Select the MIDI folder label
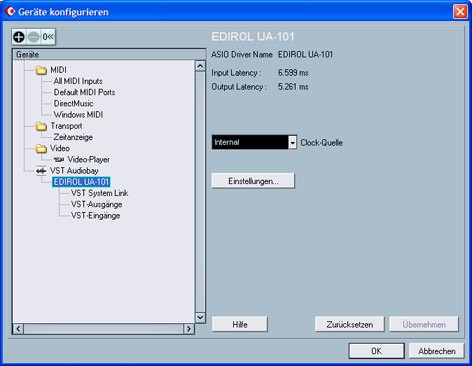 pos(58,70)
